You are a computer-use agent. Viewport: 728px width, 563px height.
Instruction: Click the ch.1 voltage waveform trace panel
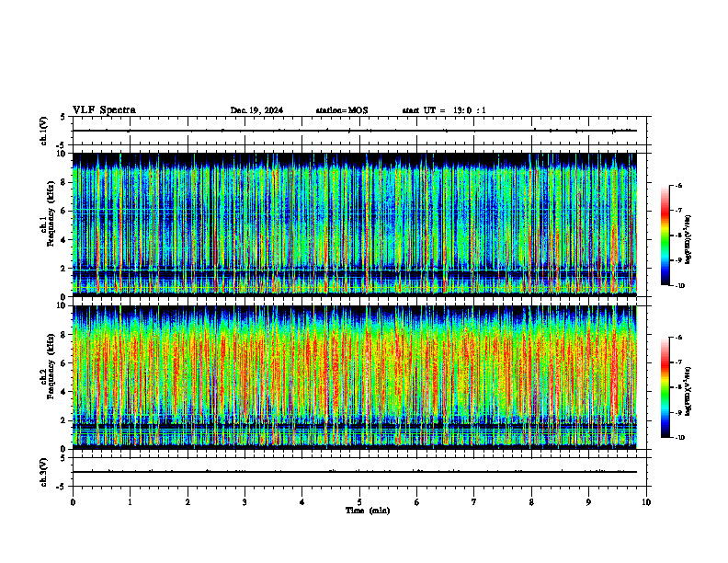pos(359,131)
